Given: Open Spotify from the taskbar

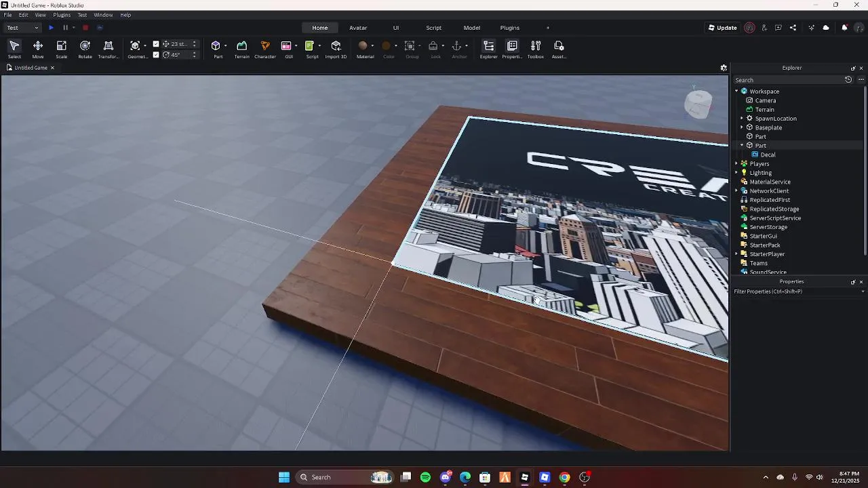Looking at the screenshot, I should 425,477.
